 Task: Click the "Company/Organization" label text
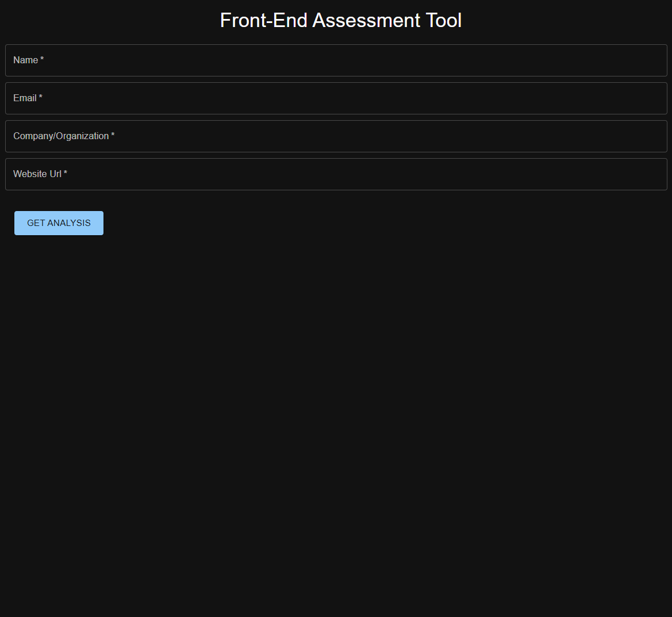click(x=61, y=136)
